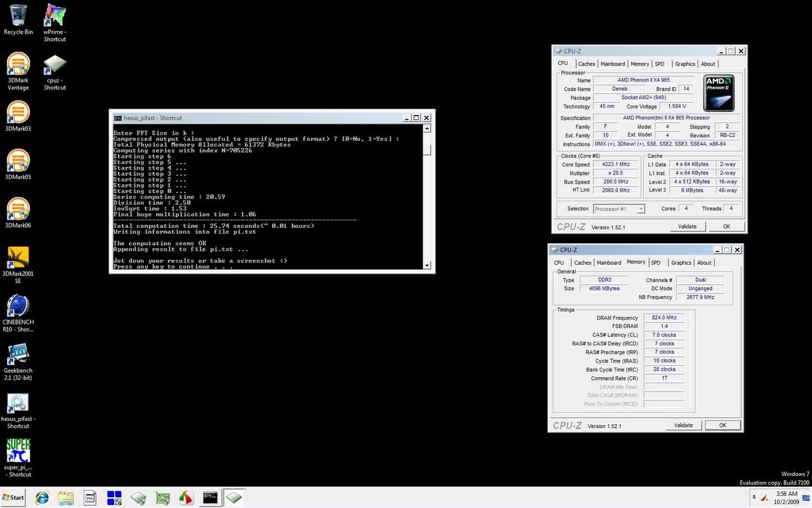Switch to About tab in upper CPU-Z window
Image resolution: width=812 pixels, height=508 pixels.
tap(708, 64)
